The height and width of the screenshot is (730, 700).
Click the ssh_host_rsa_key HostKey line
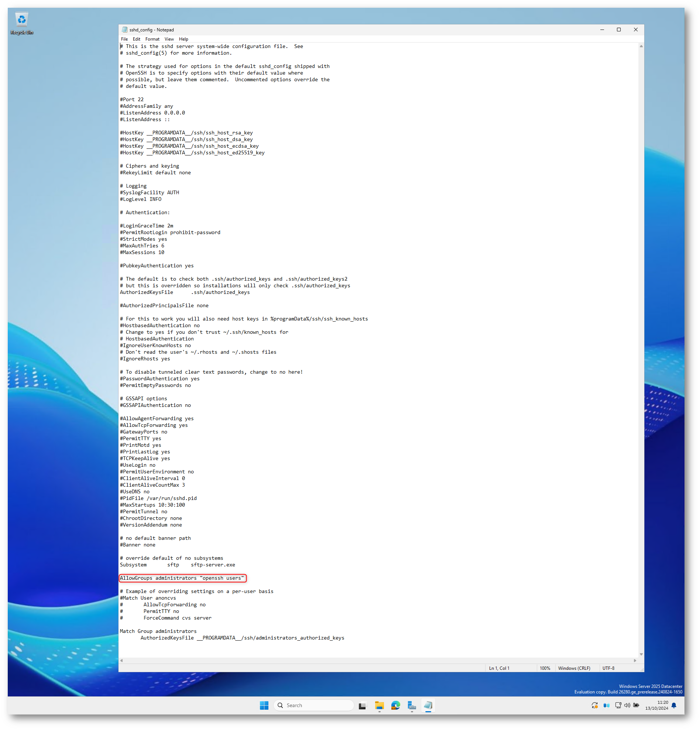186,133
